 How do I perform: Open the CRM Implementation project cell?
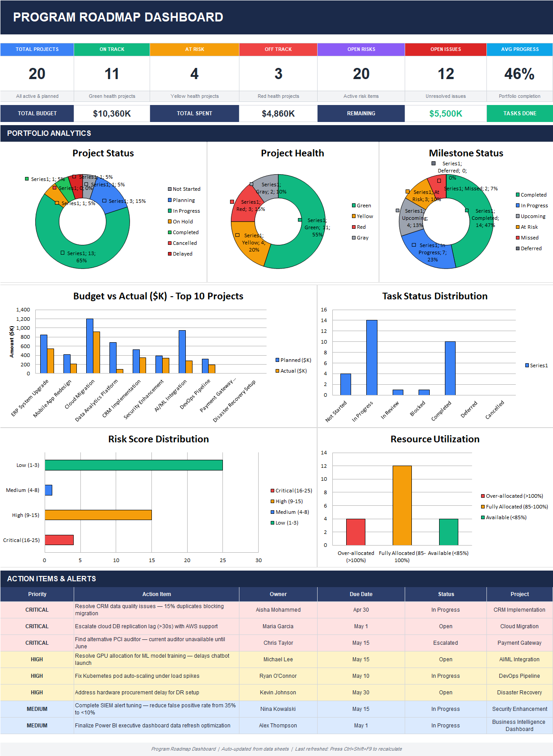(519, 610)
